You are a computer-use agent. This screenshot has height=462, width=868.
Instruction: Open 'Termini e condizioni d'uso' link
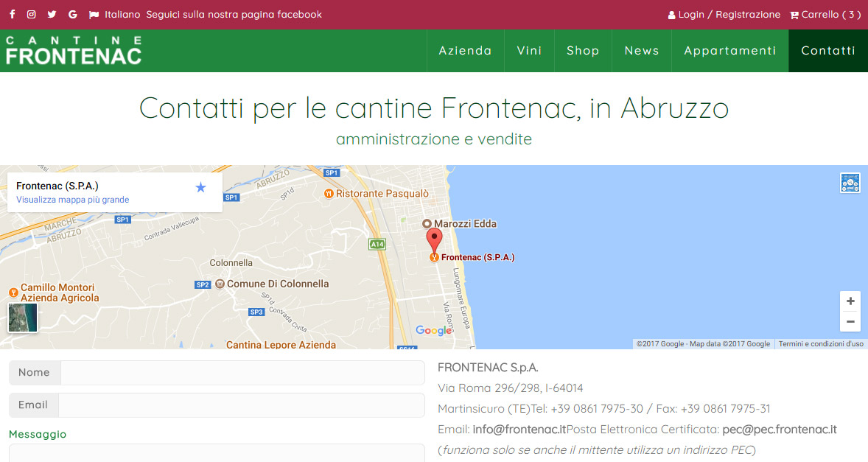821,344
